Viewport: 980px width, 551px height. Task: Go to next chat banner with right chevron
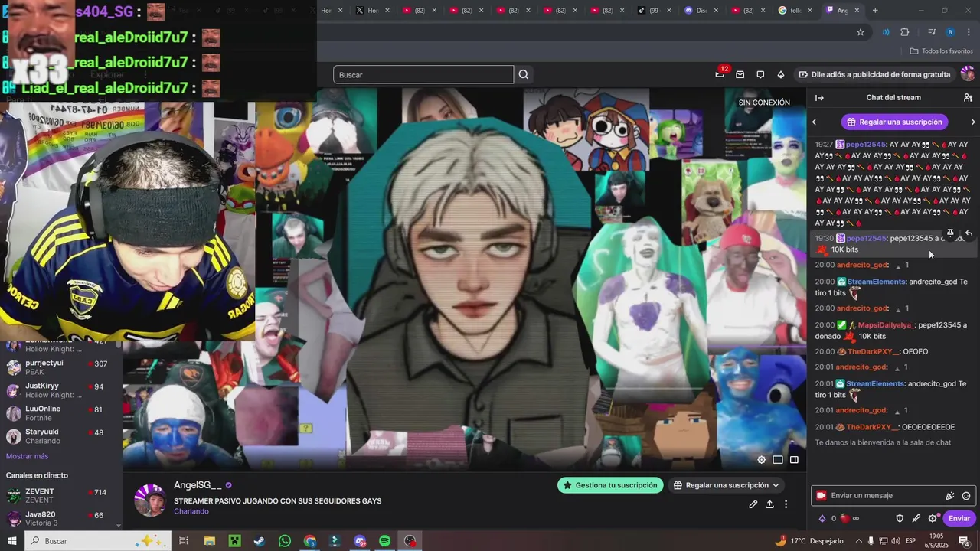tap(973, 122)
